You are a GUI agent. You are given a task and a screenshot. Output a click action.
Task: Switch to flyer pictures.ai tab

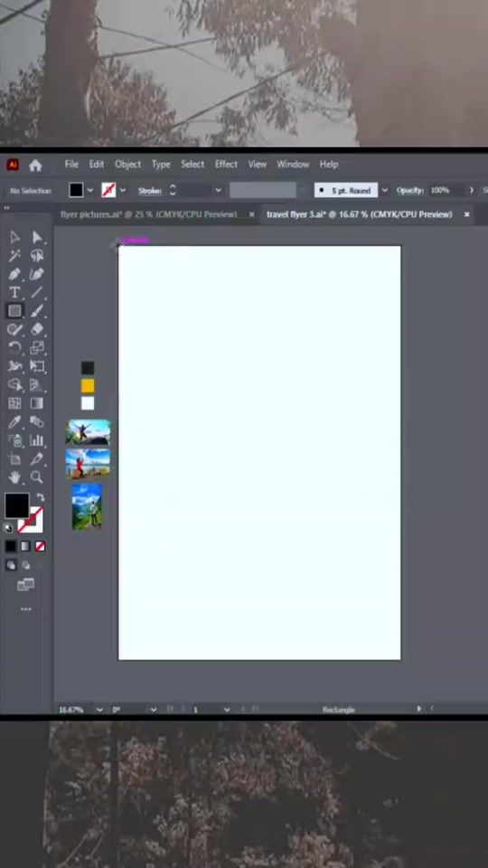point(148,214)
